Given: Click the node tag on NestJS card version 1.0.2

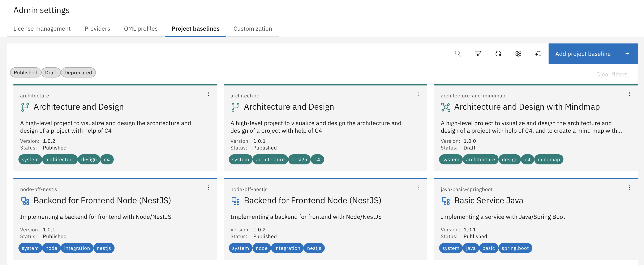Looking at the screenshot, I should point(262,248).
